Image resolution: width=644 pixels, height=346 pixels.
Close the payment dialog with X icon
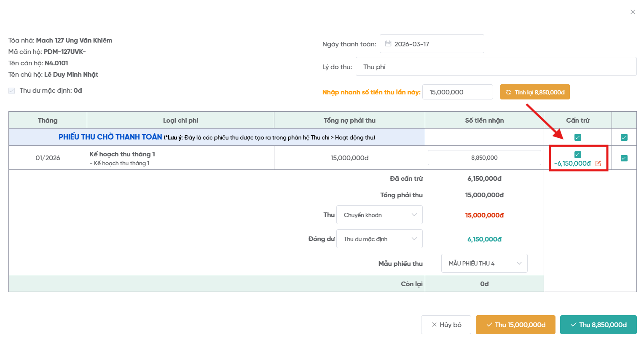coord(633,12)
